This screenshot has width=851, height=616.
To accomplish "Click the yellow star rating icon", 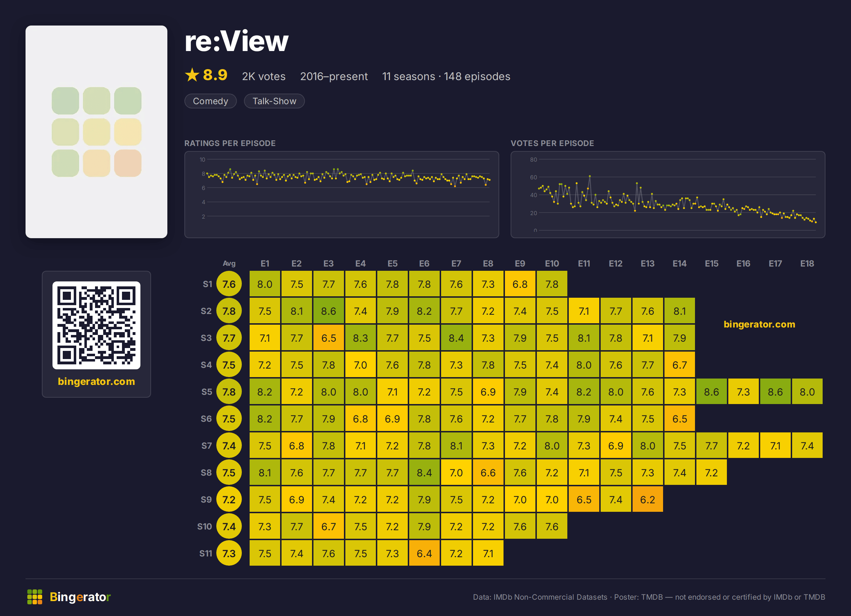I will tap(192, 75).
